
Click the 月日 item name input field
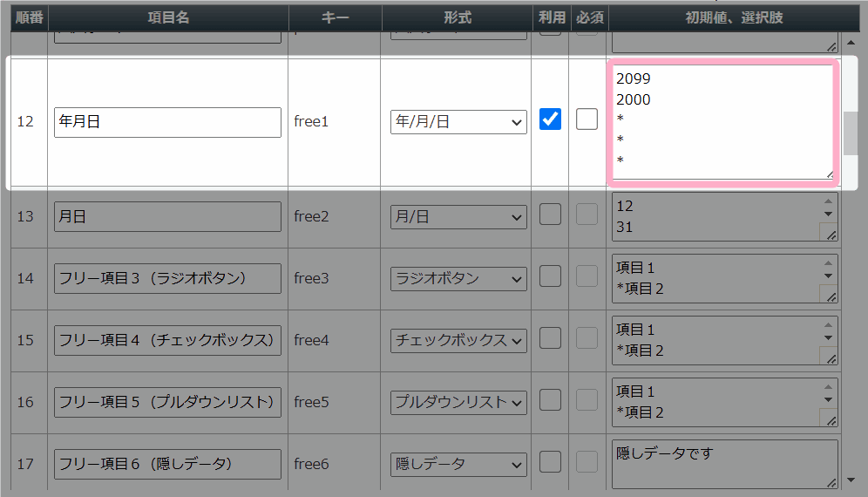point(167,216)
